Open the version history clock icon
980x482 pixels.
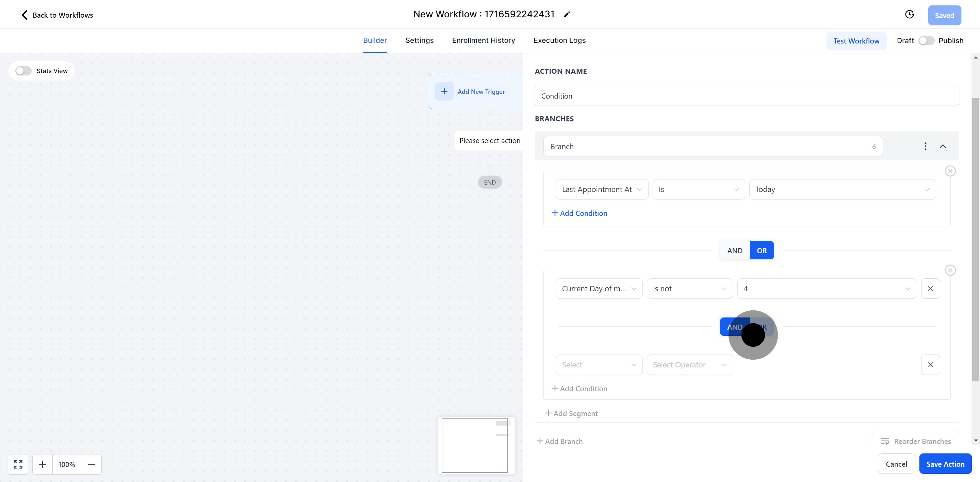pos(909,14)
